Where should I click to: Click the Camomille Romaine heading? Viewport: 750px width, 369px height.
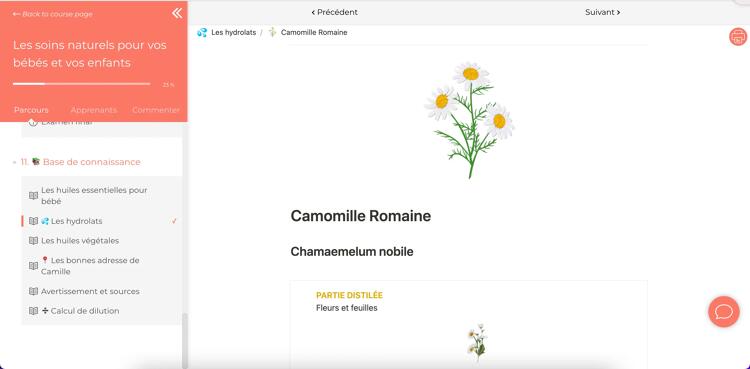pyautogui.click(x=361, y=216)
